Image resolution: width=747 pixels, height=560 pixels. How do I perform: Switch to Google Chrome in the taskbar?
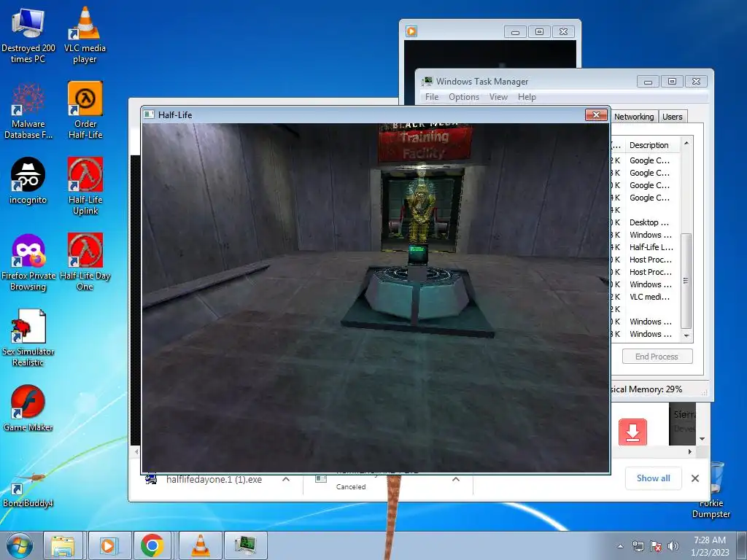(152, 545)
